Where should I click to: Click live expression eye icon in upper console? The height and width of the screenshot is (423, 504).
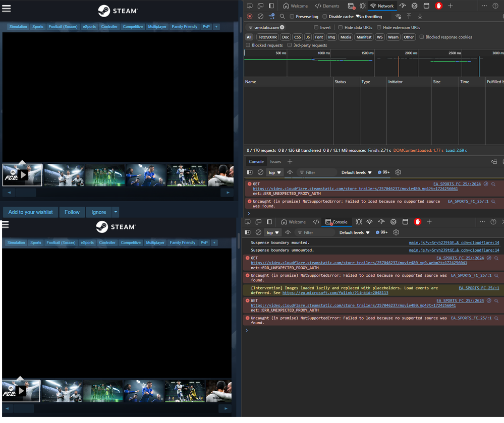pos(290,172)
